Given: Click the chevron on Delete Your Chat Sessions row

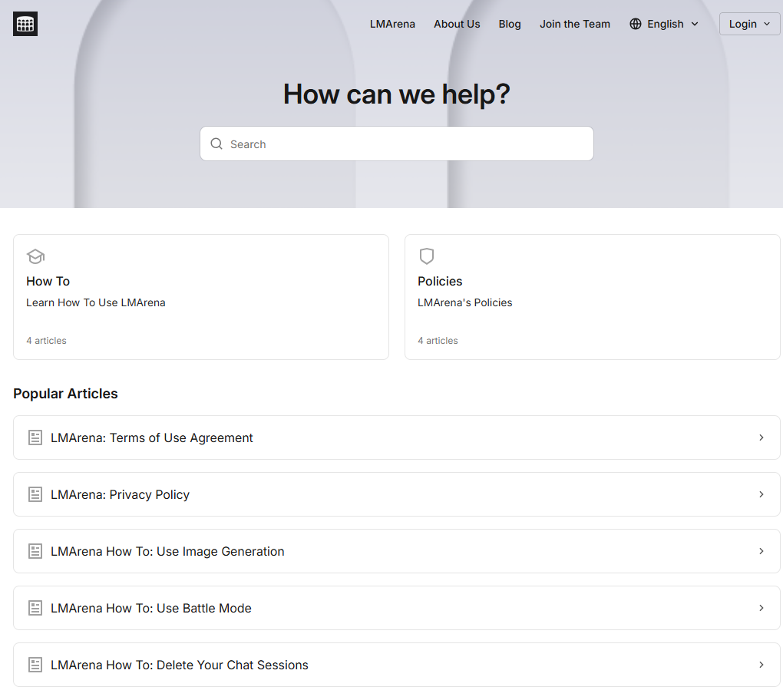Looking at the screenshot, I should point(762,665).
